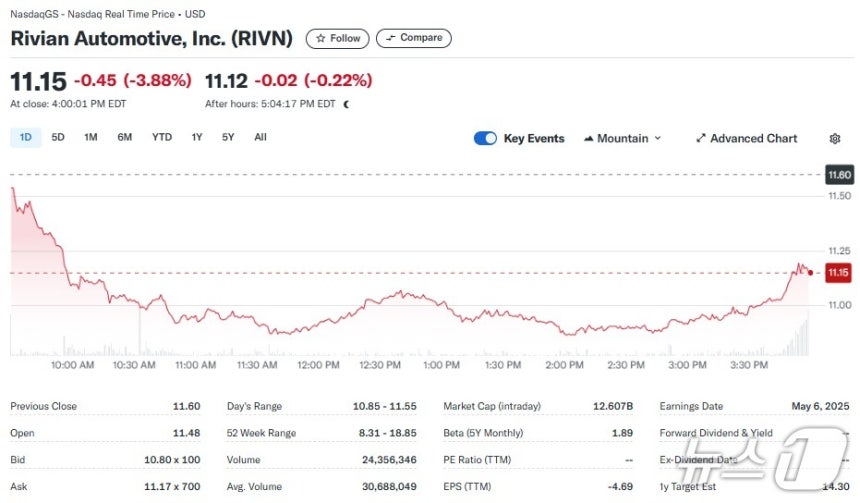Open chart settings gear icon

tap(835, 138)
